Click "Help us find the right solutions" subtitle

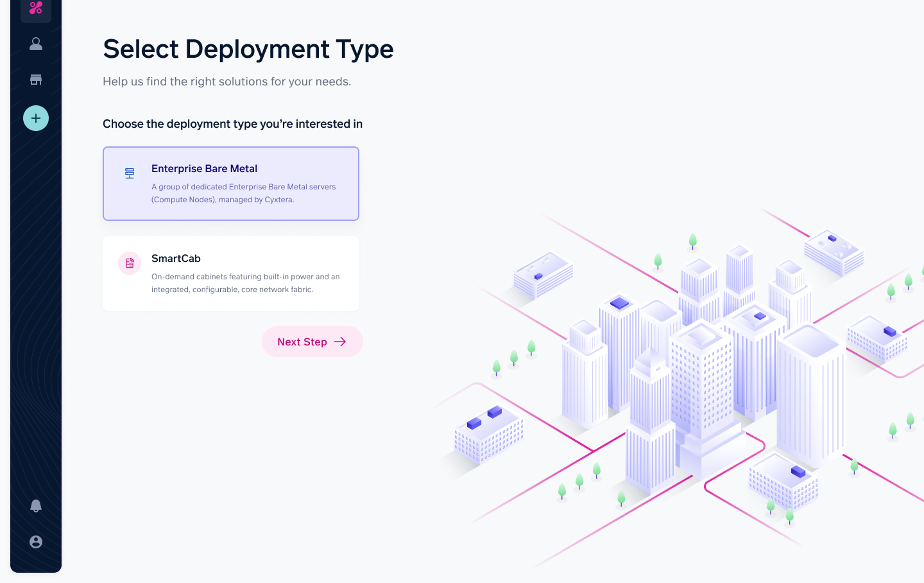tap(227, 82)
